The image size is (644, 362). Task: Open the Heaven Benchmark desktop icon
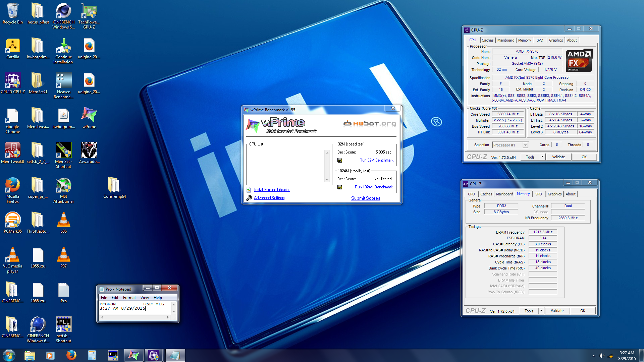[63, 86]
